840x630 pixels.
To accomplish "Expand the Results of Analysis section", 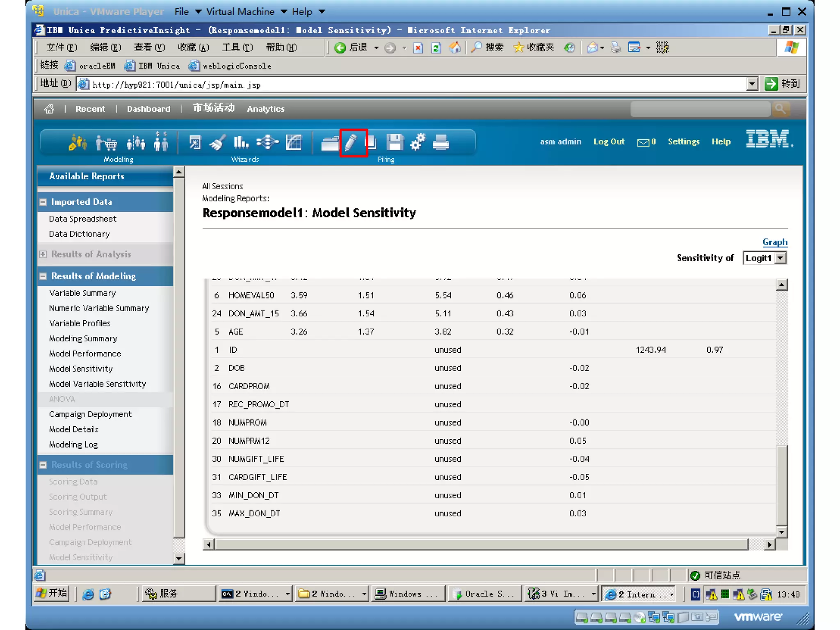I will pyautogui.click(x=43, y=254).
